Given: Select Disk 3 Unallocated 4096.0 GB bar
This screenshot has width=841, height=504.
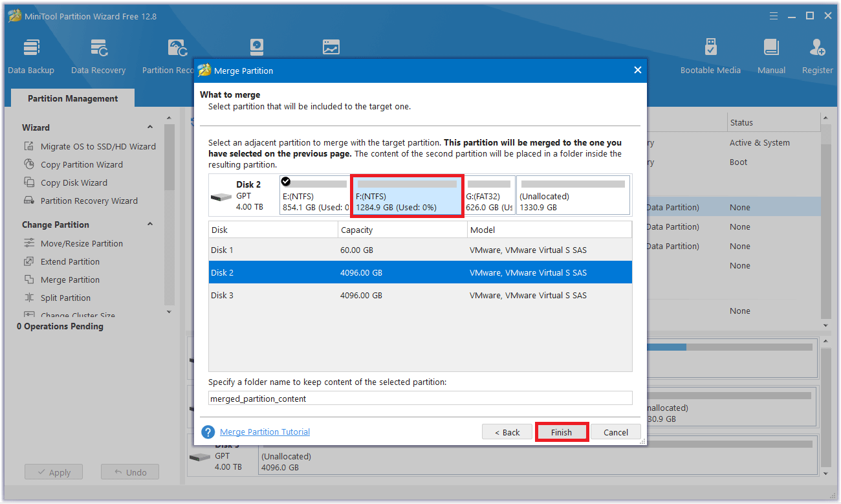Looking at the screenshot, I should click(536, 455).
